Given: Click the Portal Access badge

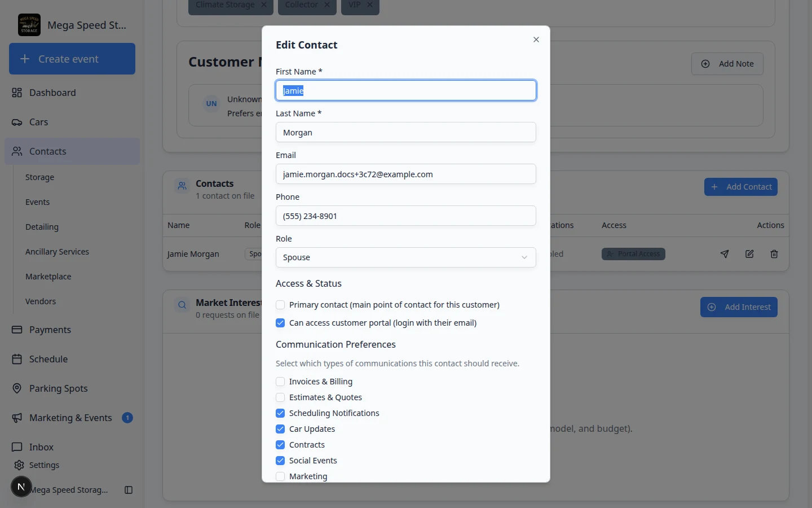Looking at the screenshot, I should [x=633, y=254].
